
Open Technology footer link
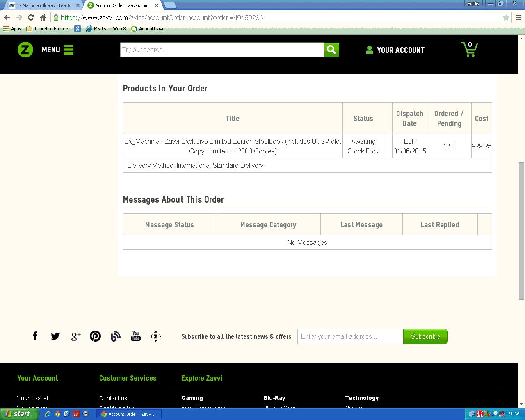pos(362,398)
